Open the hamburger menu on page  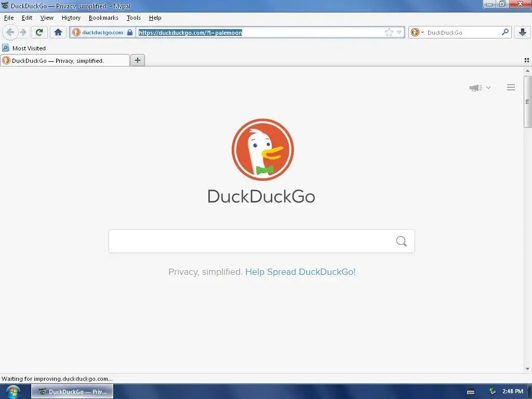point(511,87)
